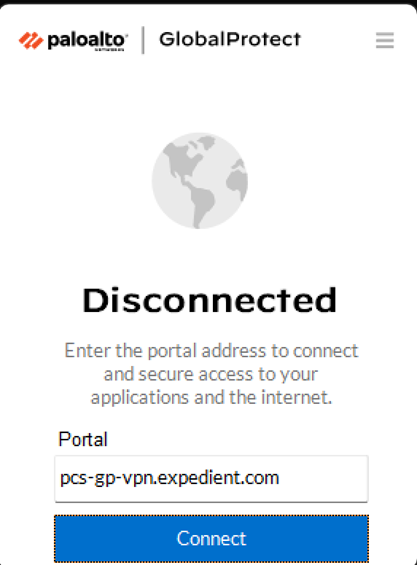Click the 'expedient.com' part of the portal address
The height and width of the screenshot is (565, 417).
coord(218,478)
